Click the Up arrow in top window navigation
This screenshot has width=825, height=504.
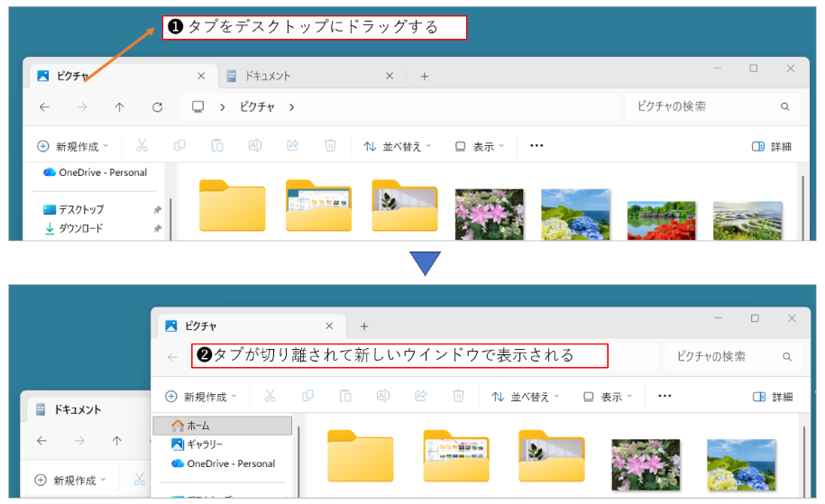coord(119,107)
